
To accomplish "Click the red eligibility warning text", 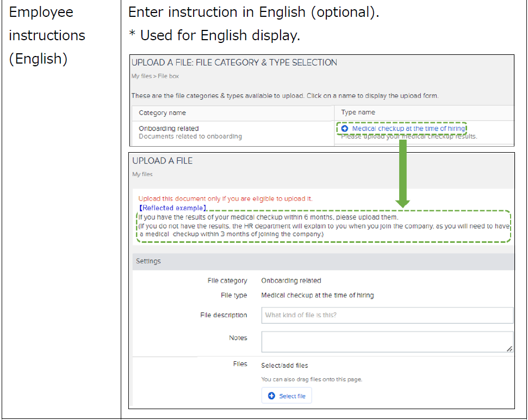I will point(225,199).
